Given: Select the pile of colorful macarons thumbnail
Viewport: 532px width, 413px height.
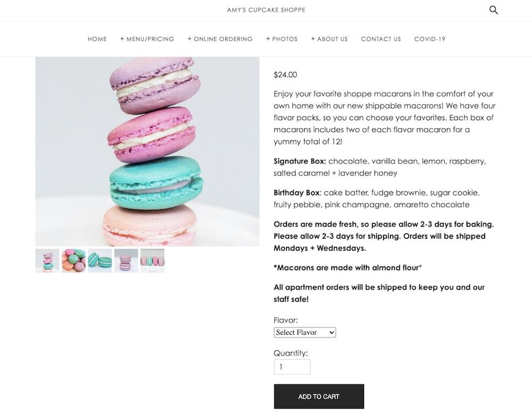Looking at the screenshot, I should [74, 261].
